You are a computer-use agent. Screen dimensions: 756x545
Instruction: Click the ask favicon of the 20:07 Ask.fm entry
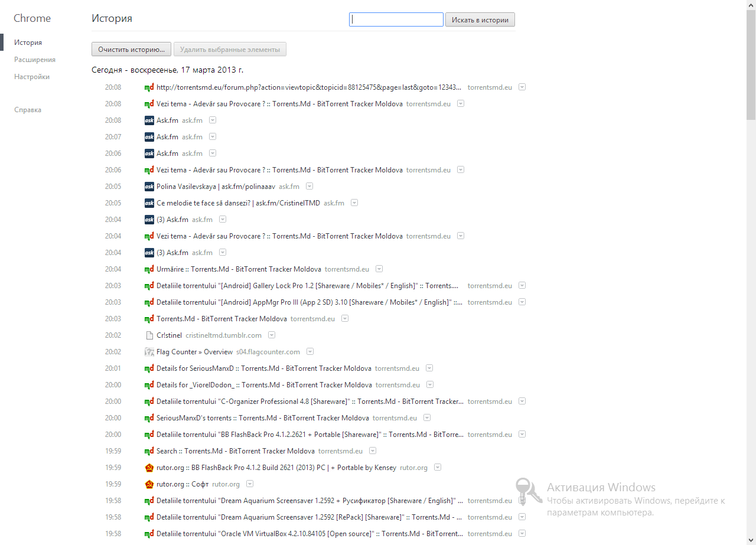149,137
